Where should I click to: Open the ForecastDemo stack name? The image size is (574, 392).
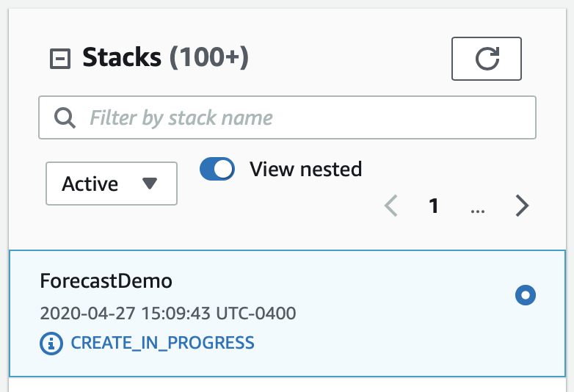[106, 281]
